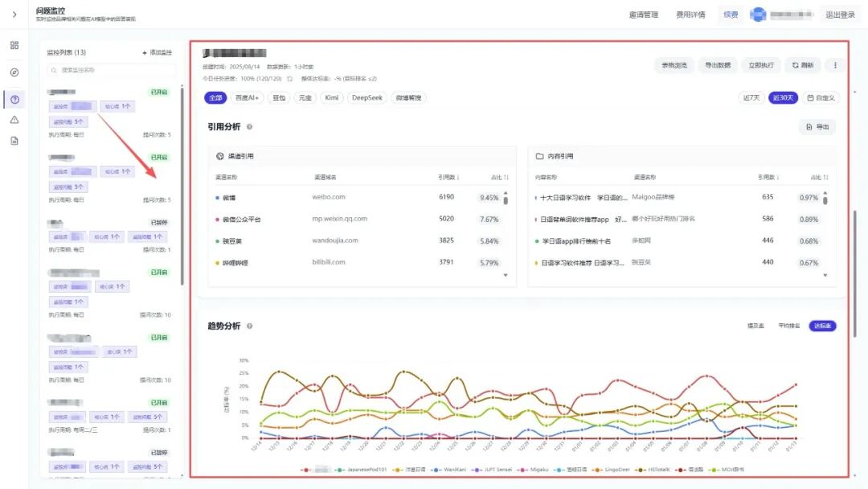Sort channel table by 占比 column
868x489 pixels.
click(x=500, y=178)
